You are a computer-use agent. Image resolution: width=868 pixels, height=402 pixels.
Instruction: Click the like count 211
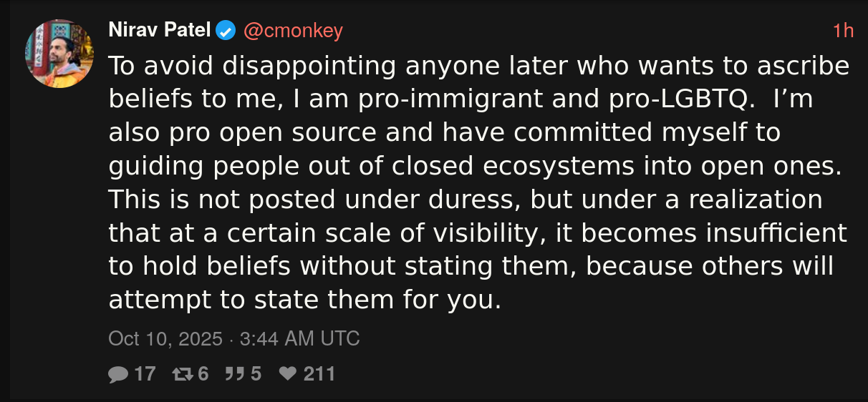pos(319,373)
